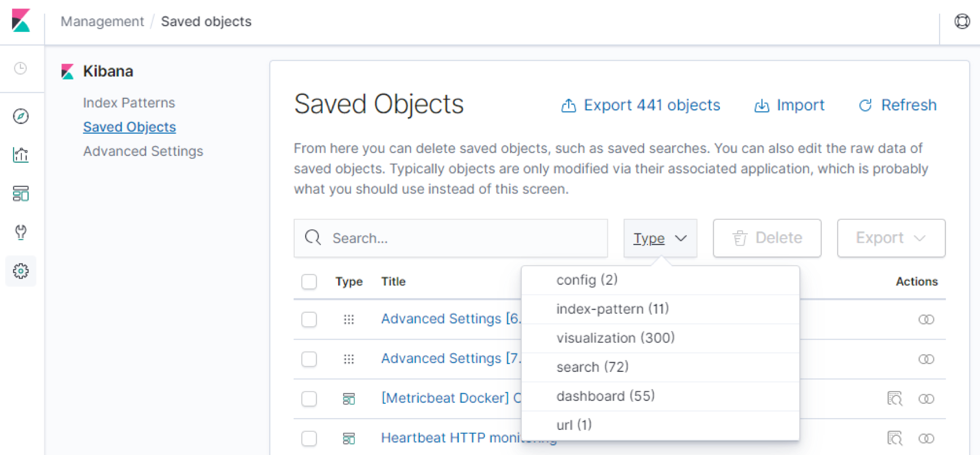This screenshot has width=980, height=455.
Task: Choose dashboard (55) in type filter
Action: (x=606, y=396)
